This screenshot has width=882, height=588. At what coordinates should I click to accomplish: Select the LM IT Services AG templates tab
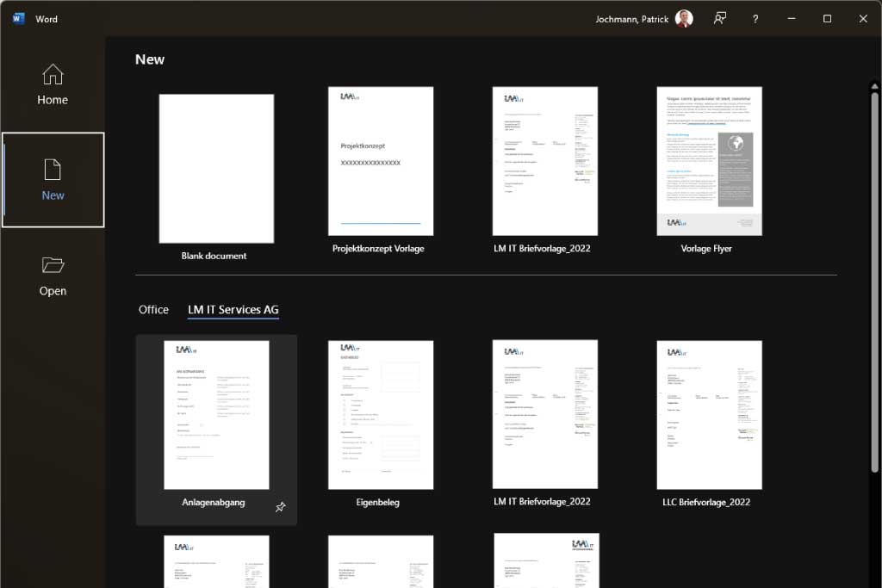pyautogui.click(x=233, y=309)
